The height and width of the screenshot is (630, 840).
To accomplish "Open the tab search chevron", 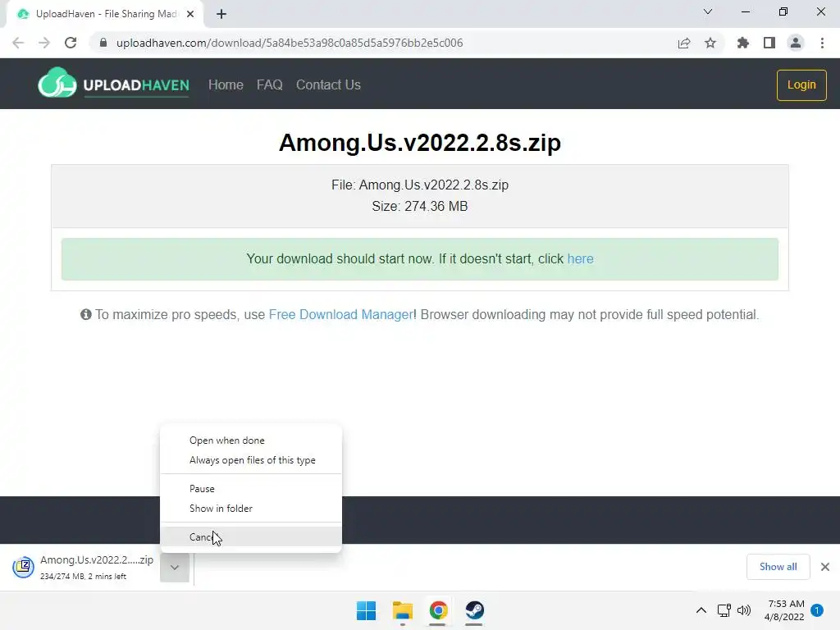I will 708,11.
